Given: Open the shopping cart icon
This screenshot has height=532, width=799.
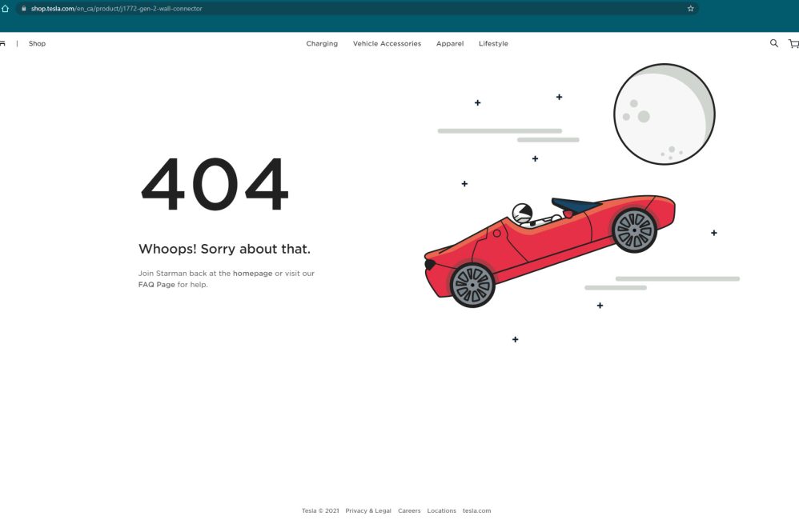Looking at the screenshot, I should coord(793,44).
